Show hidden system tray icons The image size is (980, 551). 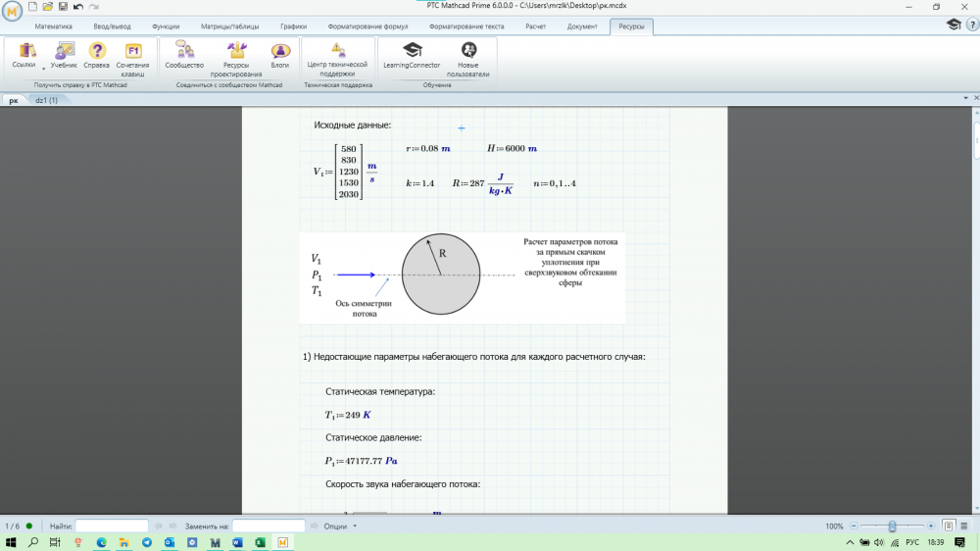[849, 542]
